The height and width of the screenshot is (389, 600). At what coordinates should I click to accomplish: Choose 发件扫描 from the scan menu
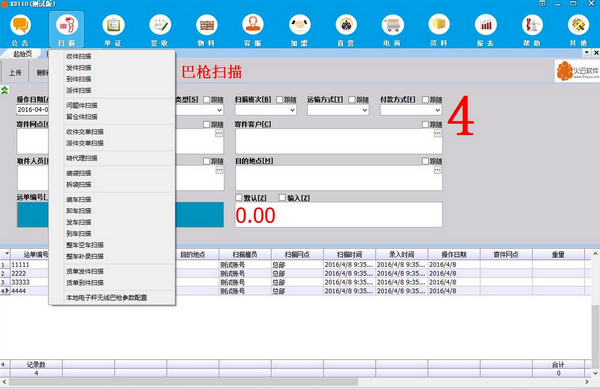[78, 68]
